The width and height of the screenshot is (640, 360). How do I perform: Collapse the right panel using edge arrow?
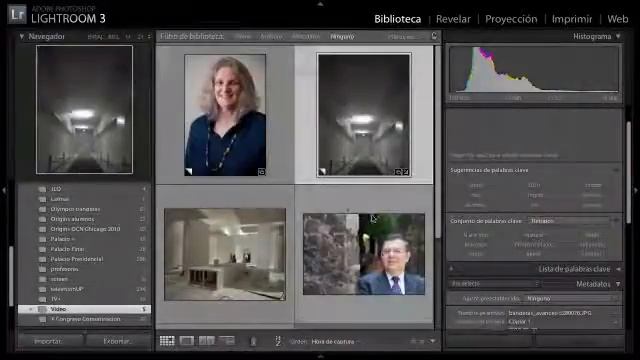(x=636, y=190)
